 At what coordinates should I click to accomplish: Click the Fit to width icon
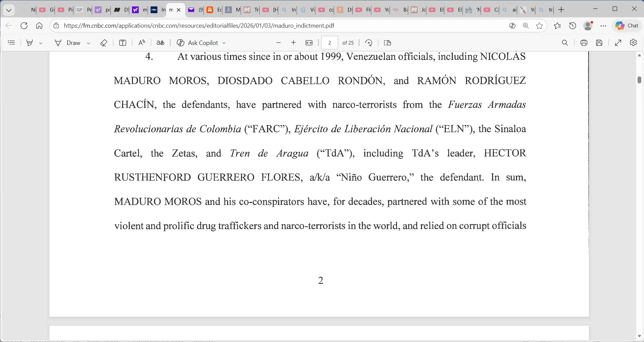pyautogui.click(x=309, y=43)
